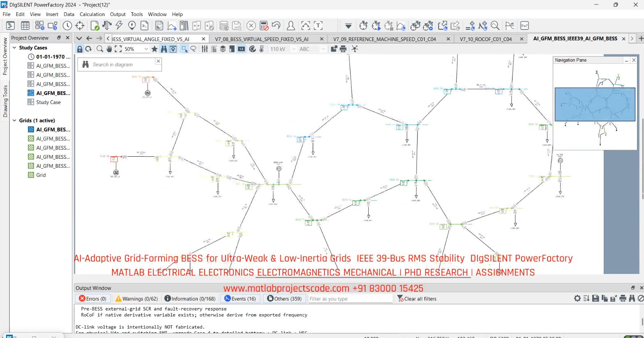644x338 pixels.
Task: Click the Zoom All fit-to-frame icon
Action: (x=118, y=49)
